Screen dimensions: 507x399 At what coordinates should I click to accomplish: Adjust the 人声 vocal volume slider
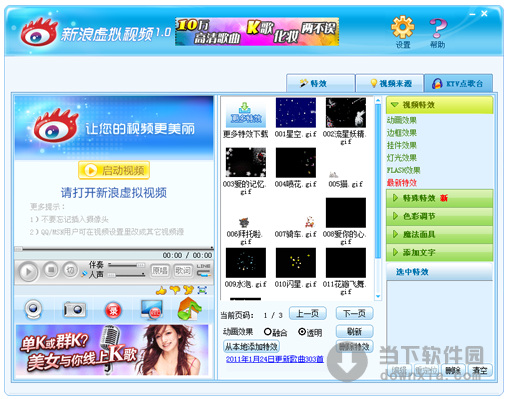point(127,275)
